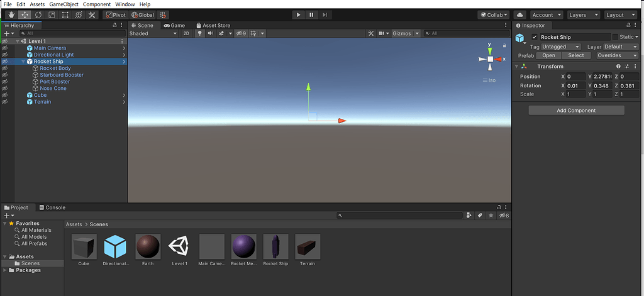Open custom editor tools

[92, 15]
